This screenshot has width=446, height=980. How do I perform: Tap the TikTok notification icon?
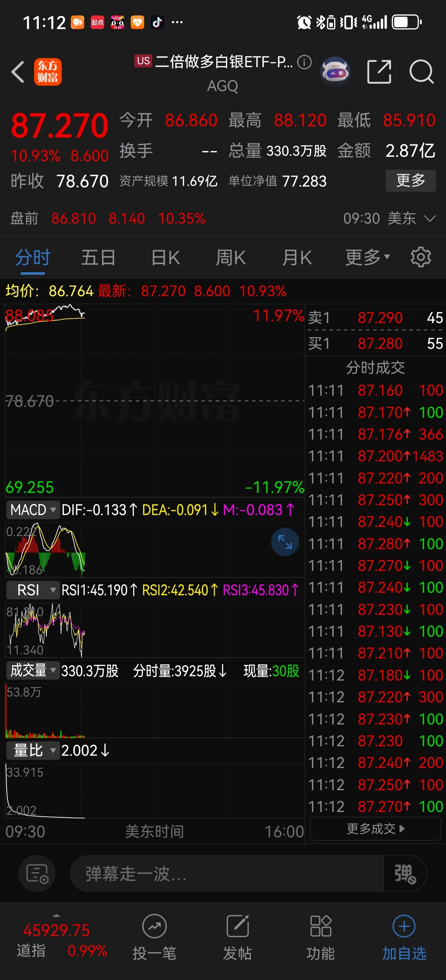point(157,23)
